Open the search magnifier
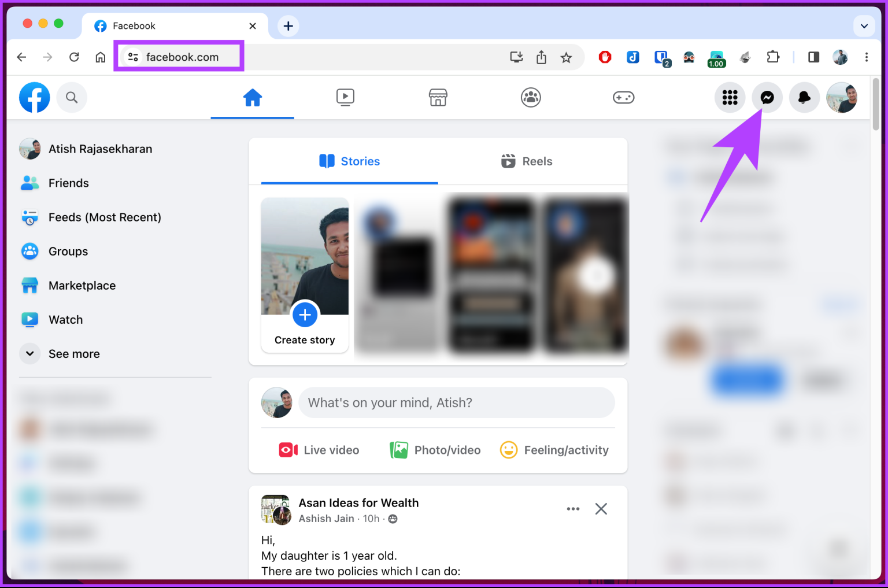Viewport: 888px width, 588px height. point(72,97)
